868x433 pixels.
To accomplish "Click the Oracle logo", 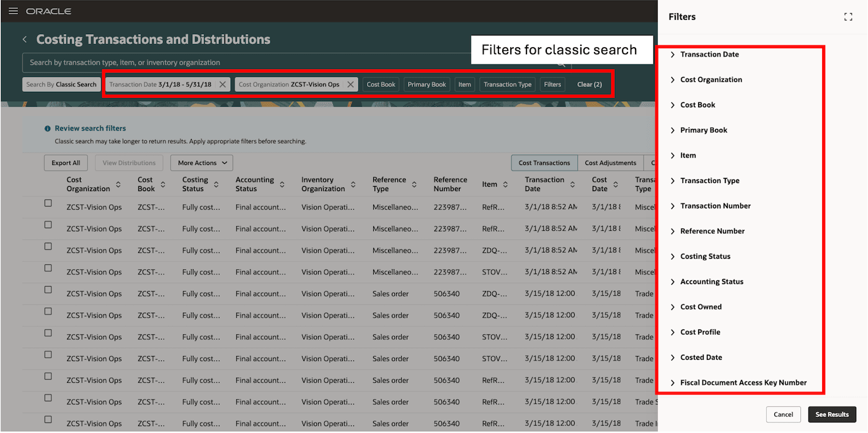I will 48,11.
